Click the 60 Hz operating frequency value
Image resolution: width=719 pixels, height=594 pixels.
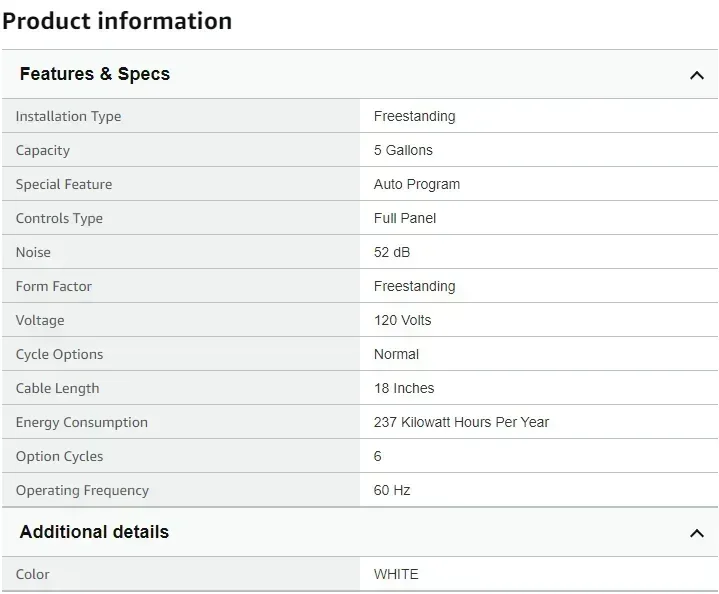[392, 490]
